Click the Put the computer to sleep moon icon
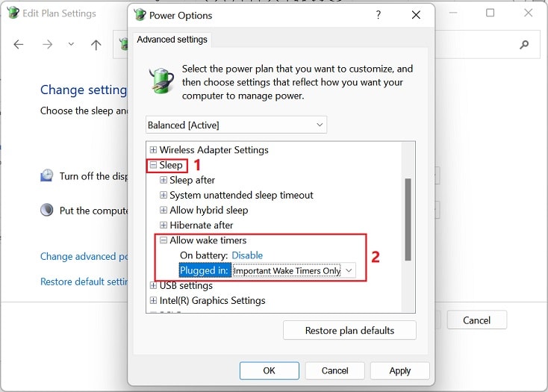Image resolution: width=548 pixels, height=392 pixels. (46, 210)
